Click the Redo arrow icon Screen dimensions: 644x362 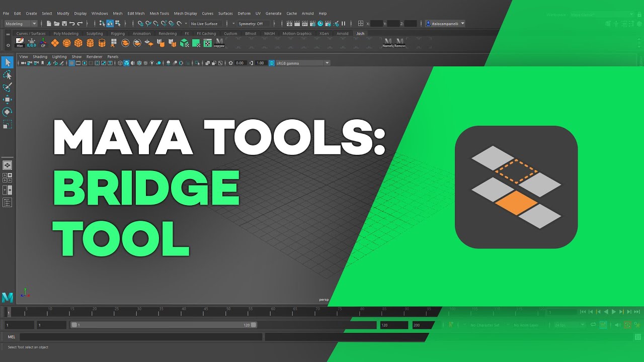pos(80,23)
